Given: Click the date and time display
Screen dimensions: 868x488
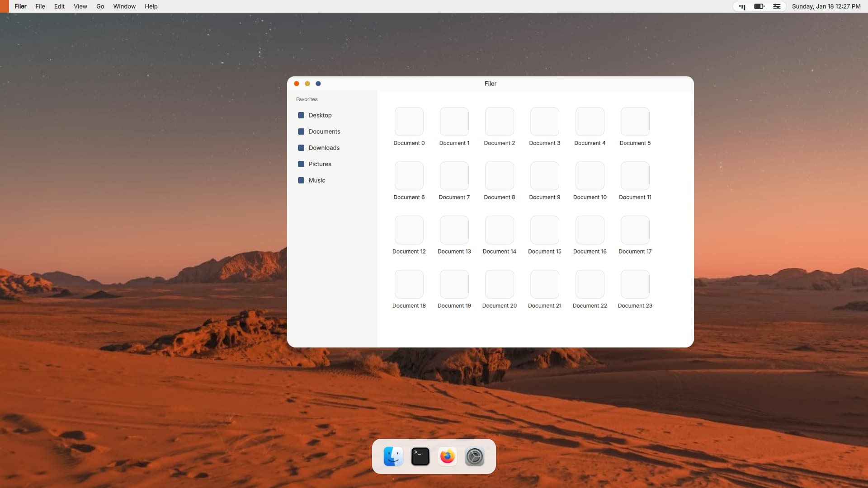Looking at the screenshot, I should (826, 6).
